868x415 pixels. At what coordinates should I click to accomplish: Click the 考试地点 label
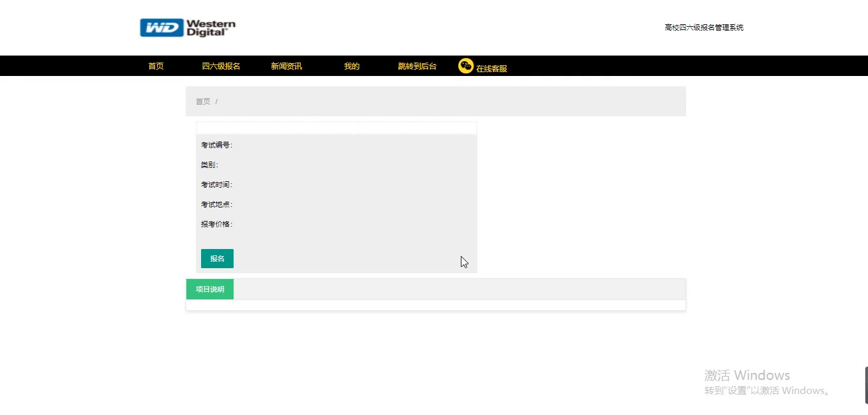216,204
